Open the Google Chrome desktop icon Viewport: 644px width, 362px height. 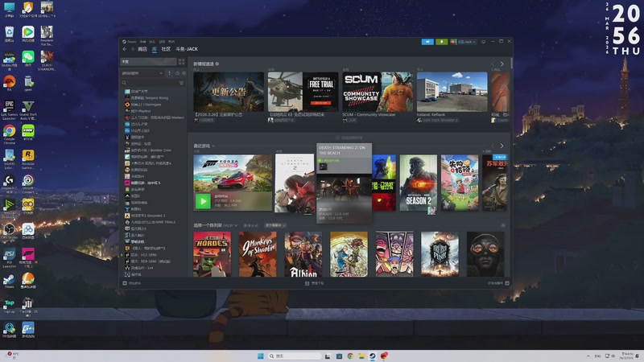coord(9,134)
